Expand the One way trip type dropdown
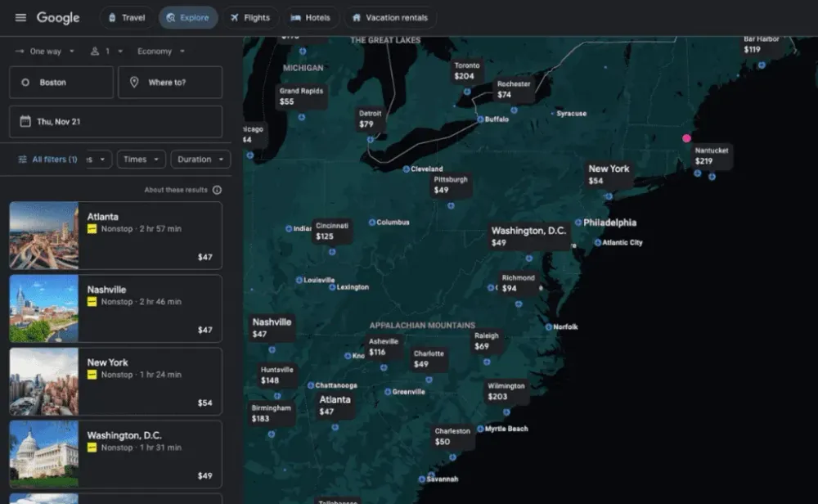 pos(45,51)
